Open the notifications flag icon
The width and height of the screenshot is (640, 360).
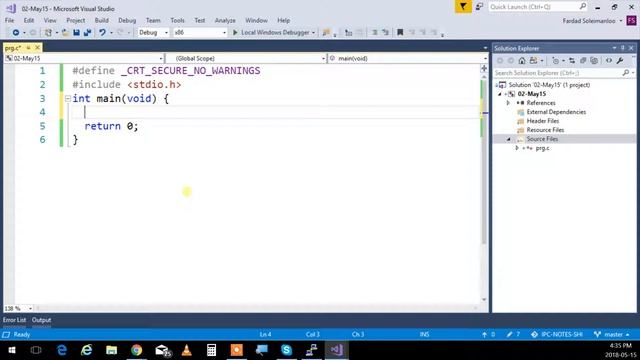(463, 7)
